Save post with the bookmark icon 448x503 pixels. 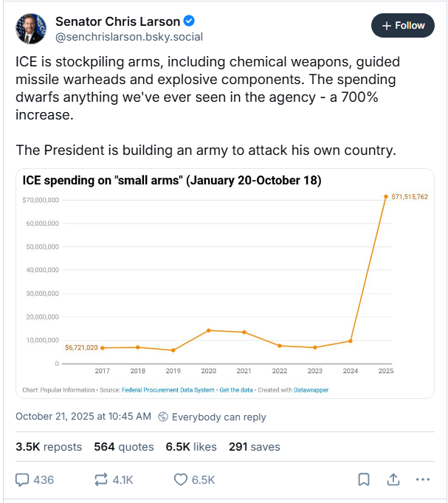363,479
